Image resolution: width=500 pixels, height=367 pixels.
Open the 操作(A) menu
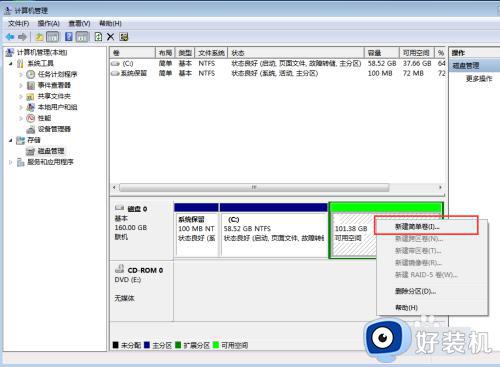pos(49,23)
